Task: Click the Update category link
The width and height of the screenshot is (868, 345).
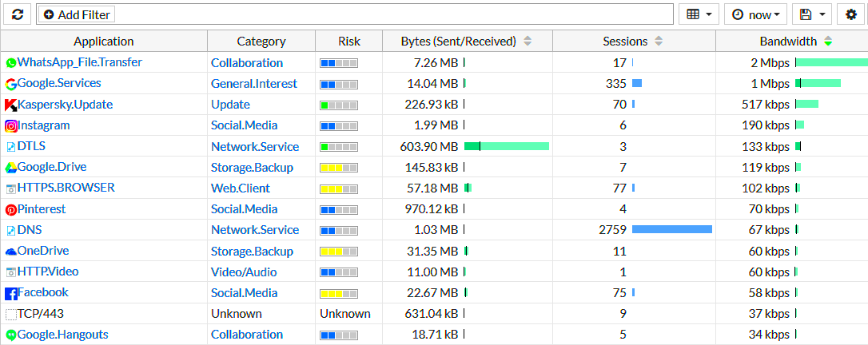Action: (x=230, y=105)
